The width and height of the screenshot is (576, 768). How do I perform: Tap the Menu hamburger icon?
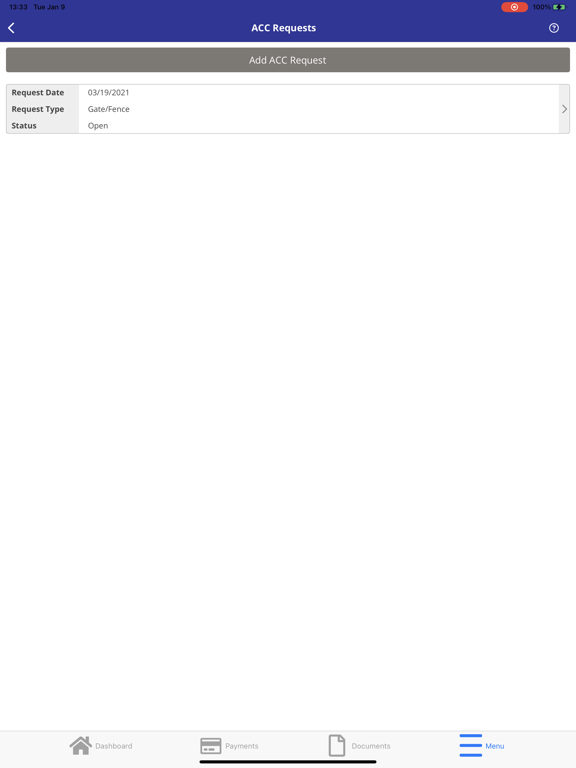[x=471, y=745]
